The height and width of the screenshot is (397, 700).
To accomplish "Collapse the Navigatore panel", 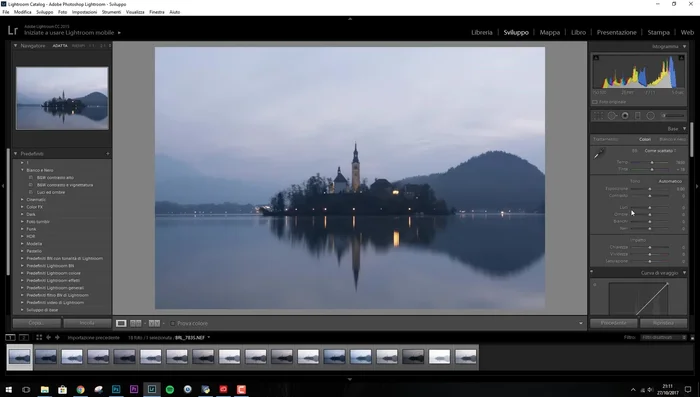I will (x=15, y=46).
